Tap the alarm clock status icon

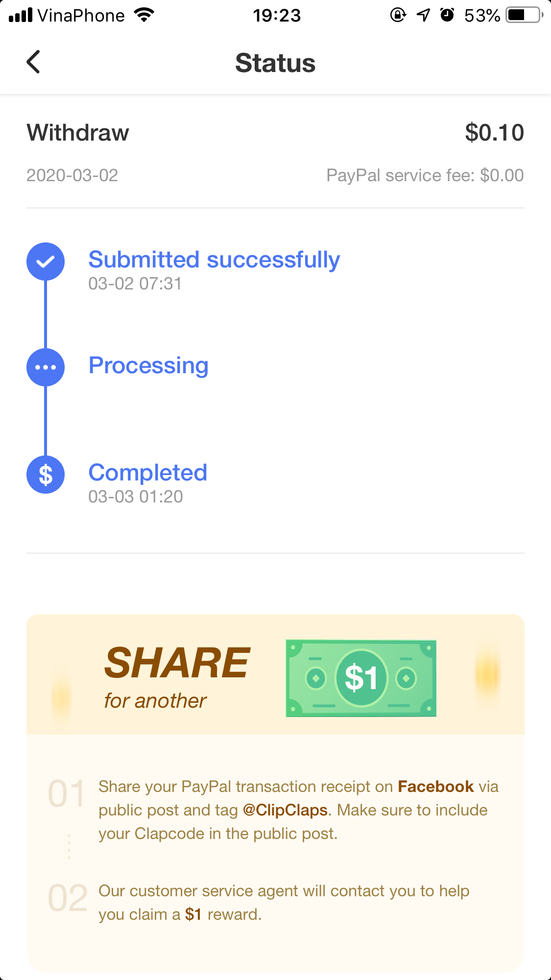tap(447, 15)
